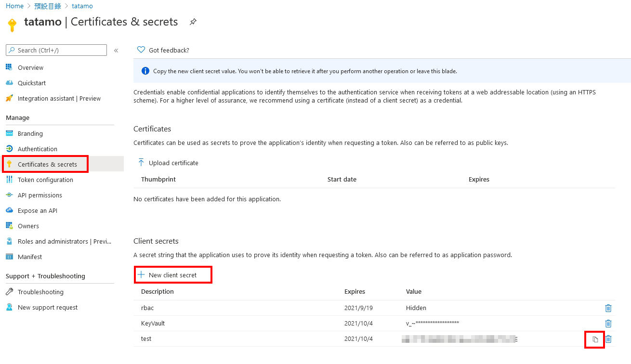Open Roles and administrators page
This screenshot has height=364, width=631.
[x=65, y=241]
